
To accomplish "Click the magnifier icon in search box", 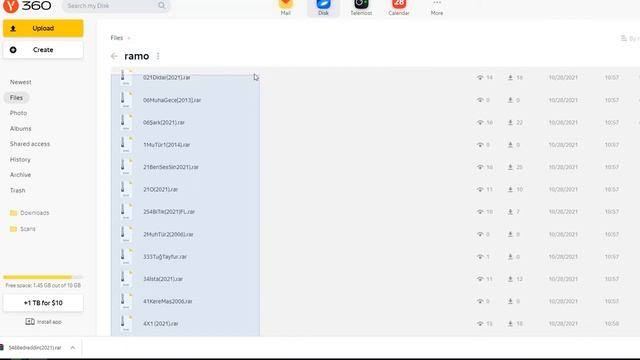I will (x=162, y=6).
